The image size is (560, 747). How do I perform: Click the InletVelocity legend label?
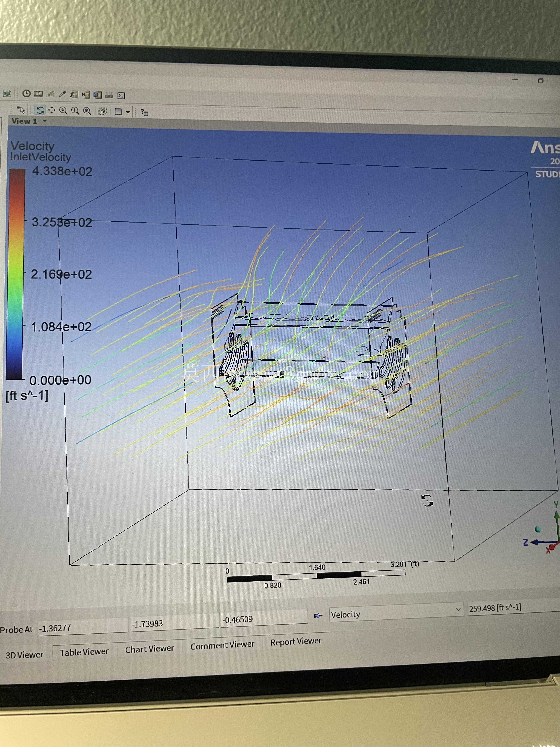[x=41, y=157]
